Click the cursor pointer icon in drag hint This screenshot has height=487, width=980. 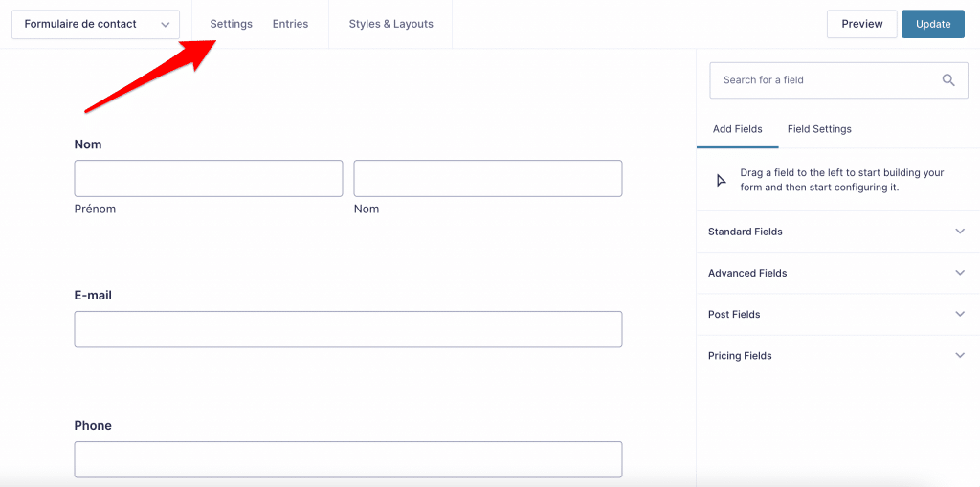pos(722,180)
